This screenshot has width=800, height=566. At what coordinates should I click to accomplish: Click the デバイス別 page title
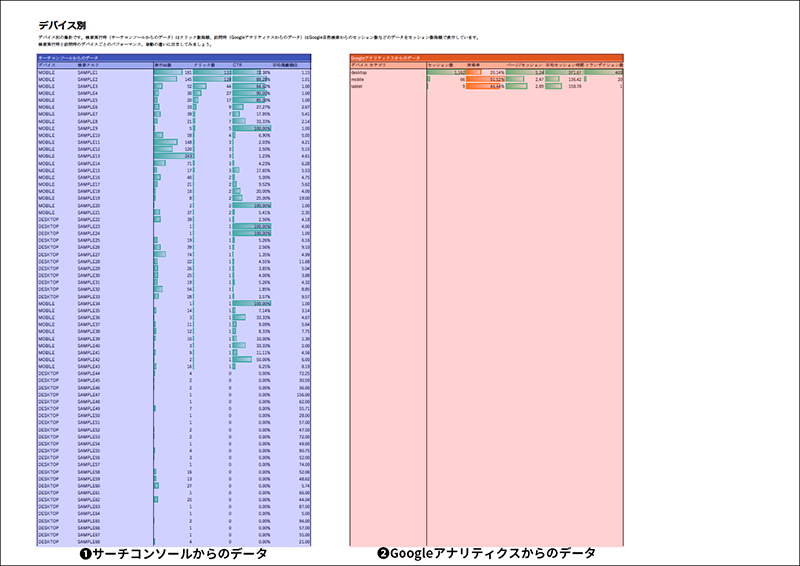[62, 25]
